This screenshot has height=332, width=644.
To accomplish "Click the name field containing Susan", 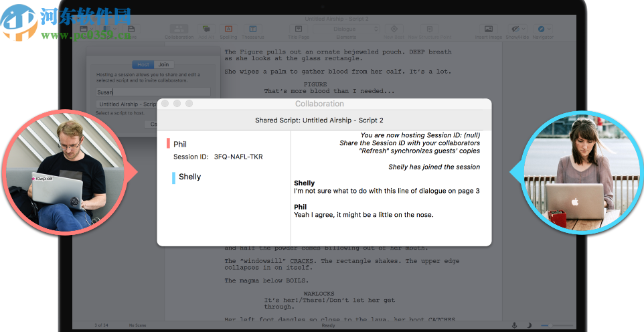I will [153, 92].
